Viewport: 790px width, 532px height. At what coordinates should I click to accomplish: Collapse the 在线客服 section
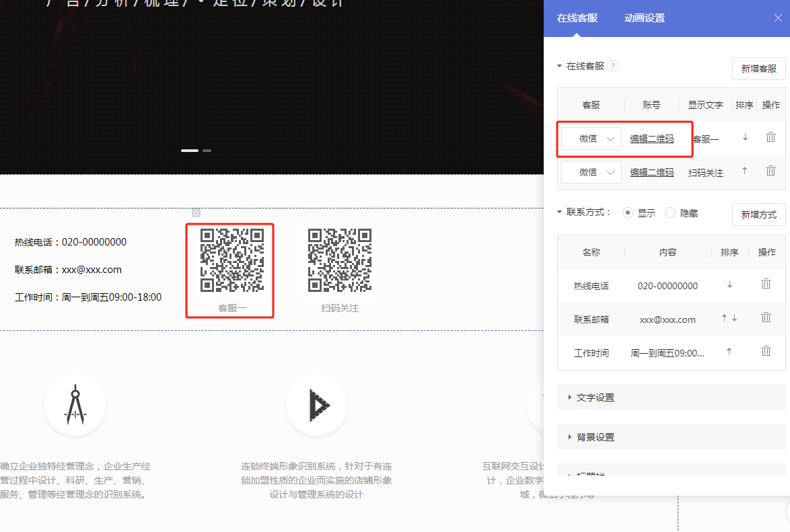pos(559,66)
